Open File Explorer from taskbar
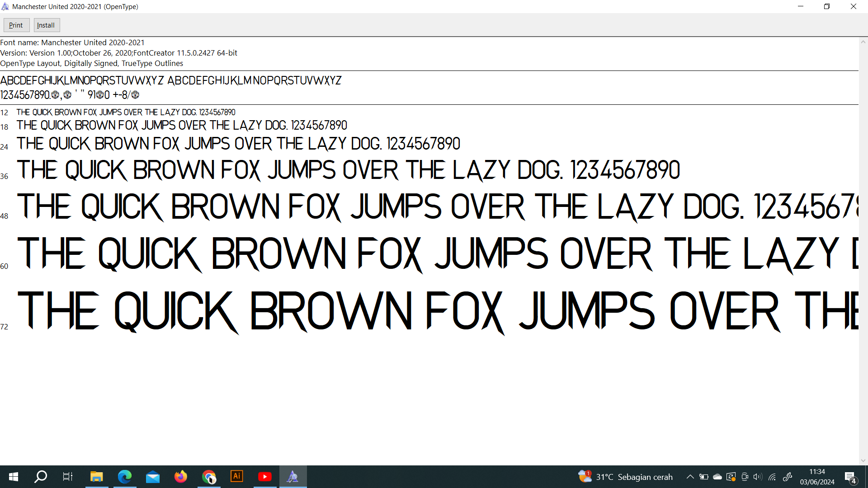The image size is (868, 488). 96,477
